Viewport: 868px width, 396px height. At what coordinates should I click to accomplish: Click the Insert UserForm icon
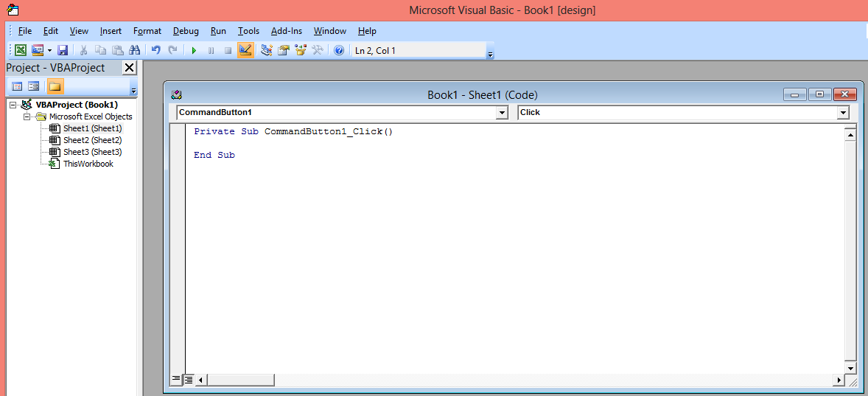pyautogui.click(x=38, y=50)
